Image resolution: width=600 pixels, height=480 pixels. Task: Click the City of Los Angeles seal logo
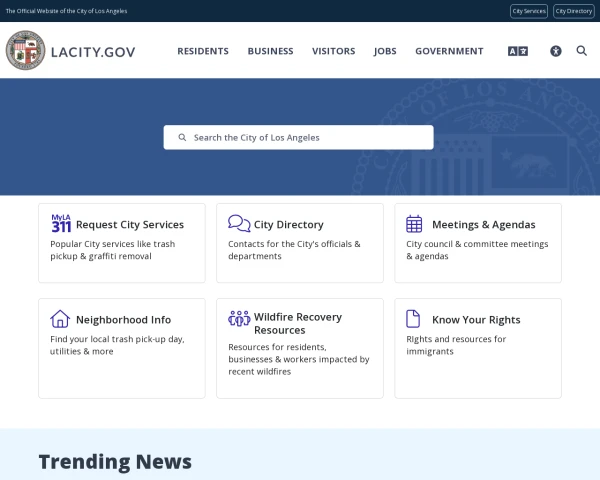25,51
